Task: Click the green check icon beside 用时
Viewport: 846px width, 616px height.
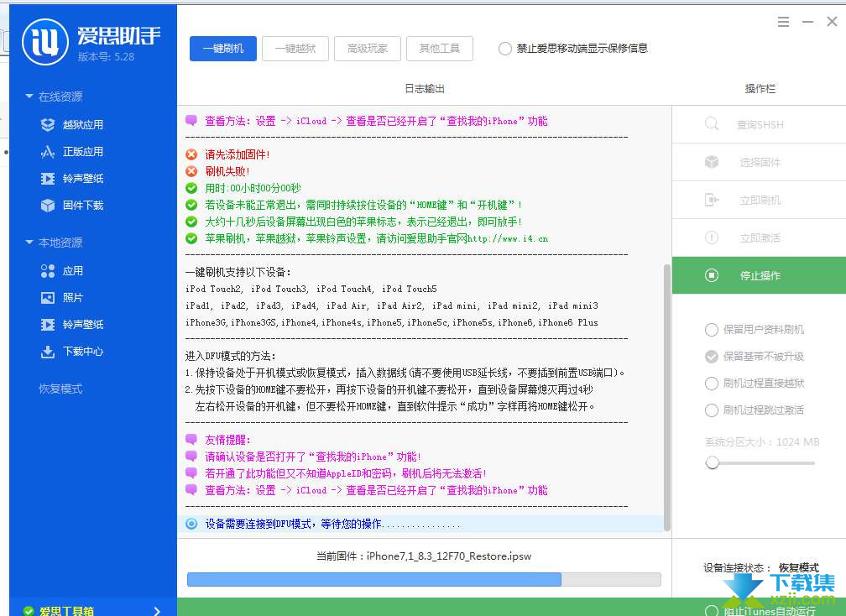Action: (x=191, y=188)
